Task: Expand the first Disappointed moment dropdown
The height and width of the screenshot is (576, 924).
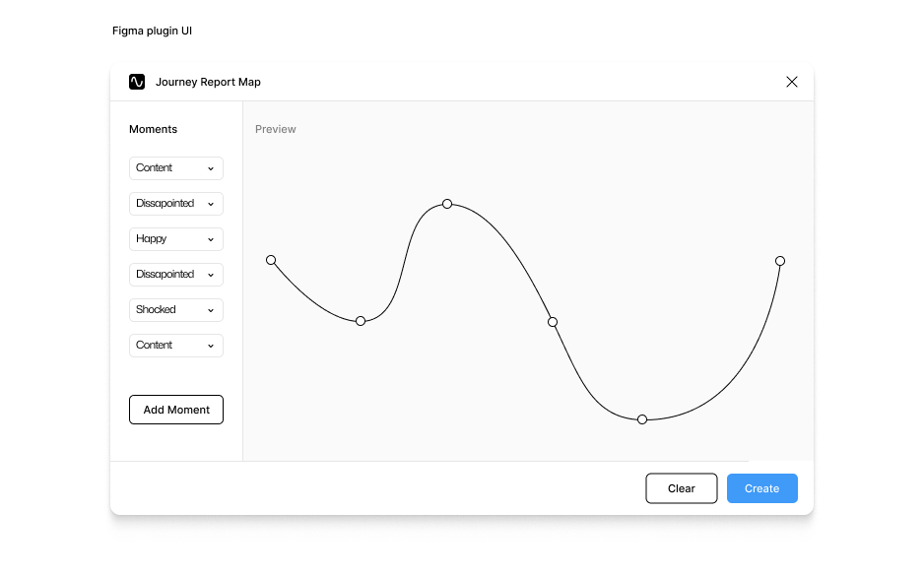Action: (x=176, y=204)
